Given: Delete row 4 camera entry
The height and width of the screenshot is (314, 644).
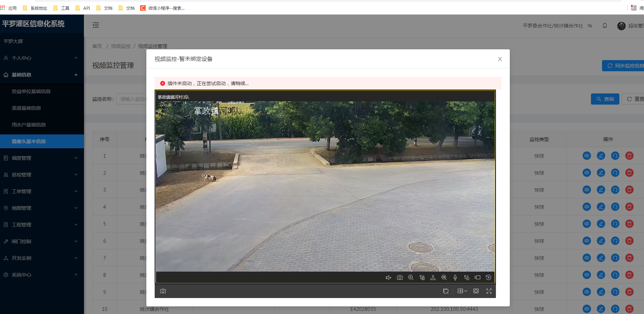Looking at the screenshot, I should (629, 207).
